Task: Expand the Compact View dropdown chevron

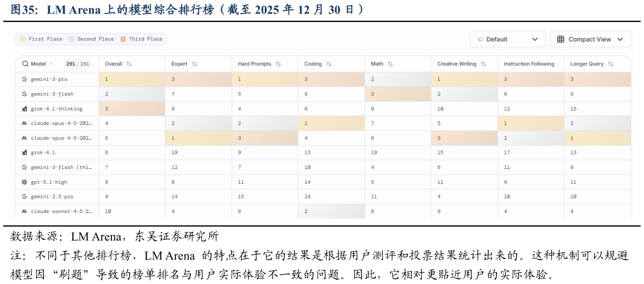Action: (x=620, y=39)
